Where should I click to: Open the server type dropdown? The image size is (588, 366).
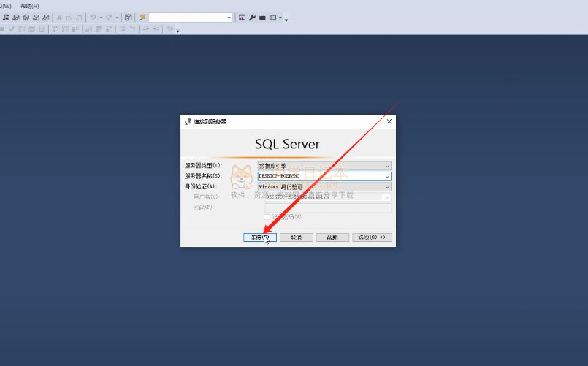[x=387, y=166]
